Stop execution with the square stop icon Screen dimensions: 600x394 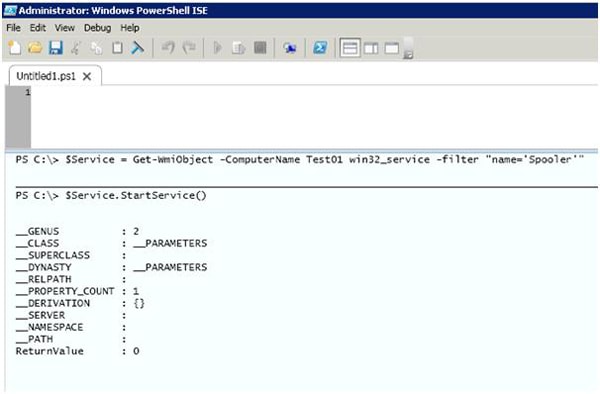pos(260,48)
